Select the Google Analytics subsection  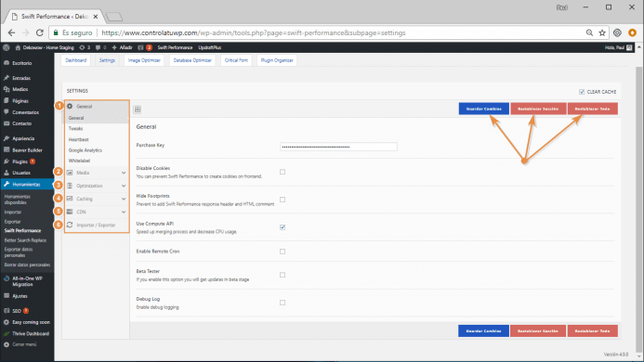point(85,150)
